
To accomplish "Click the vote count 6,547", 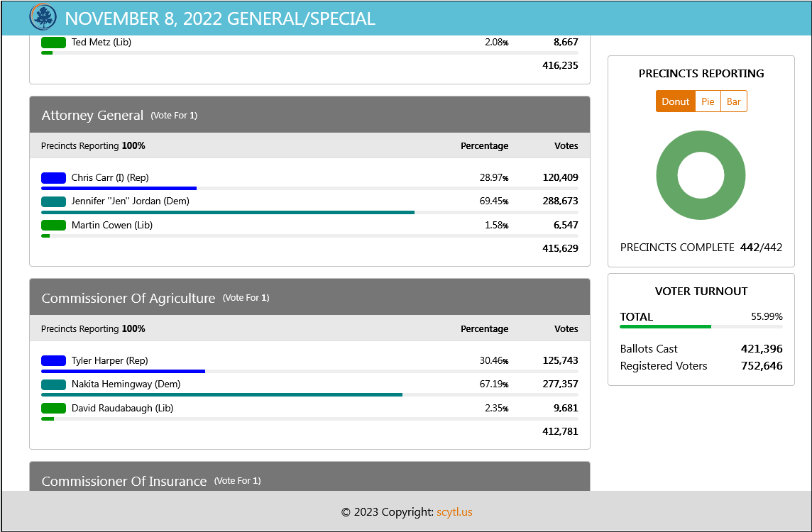I will pyautogui.click(x=566, y=225).
